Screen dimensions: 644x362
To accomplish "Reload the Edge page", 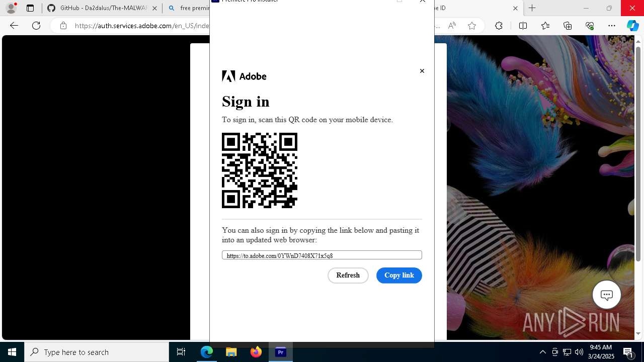I will point(36,26).
